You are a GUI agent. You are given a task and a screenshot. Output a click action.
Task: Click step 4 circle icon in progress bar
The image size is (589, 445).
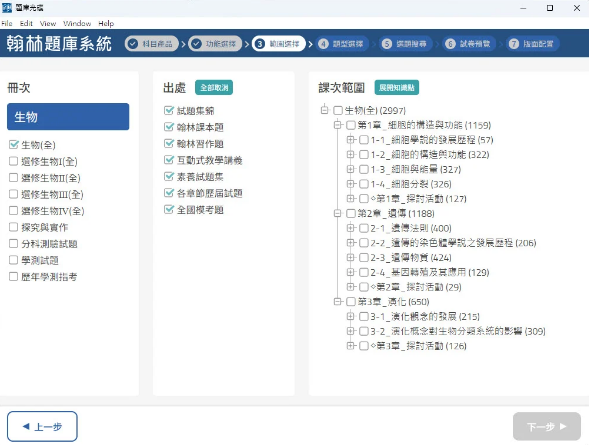(323, 44)
